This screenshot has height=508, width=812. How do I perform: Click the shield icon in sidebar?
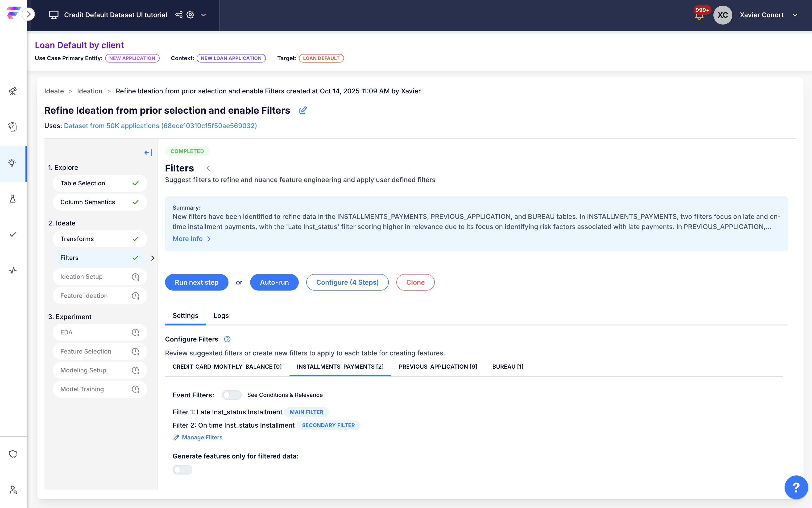12,454
